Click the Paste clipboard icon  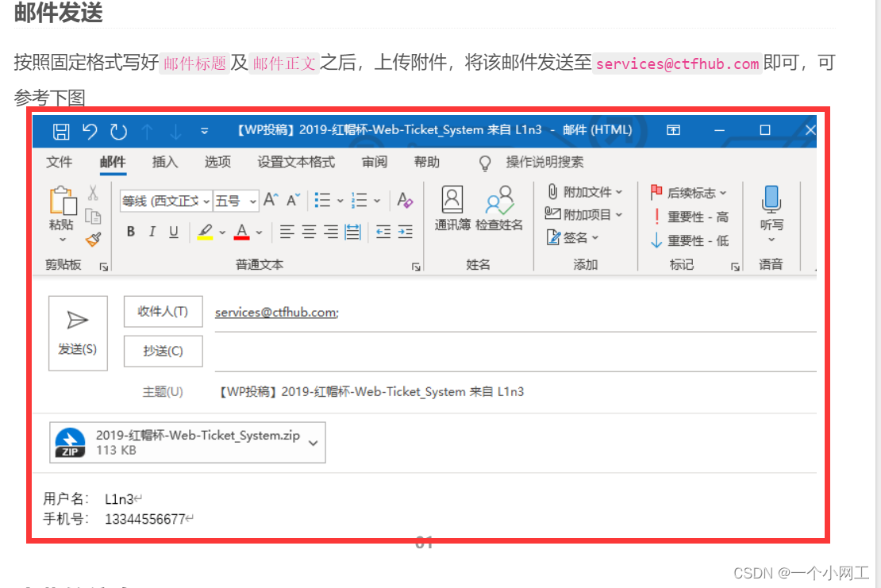click(63, 201)
